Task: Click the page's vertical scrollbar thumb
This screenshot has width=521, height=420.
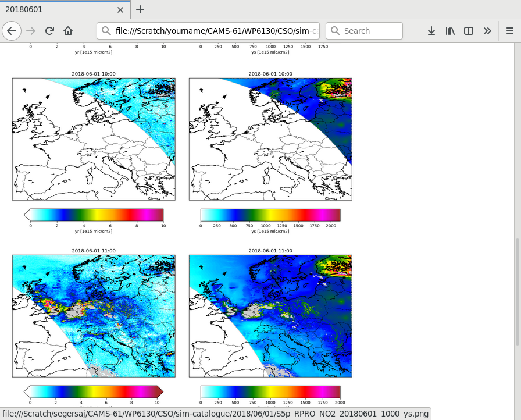Action: (x=518, y=292)
